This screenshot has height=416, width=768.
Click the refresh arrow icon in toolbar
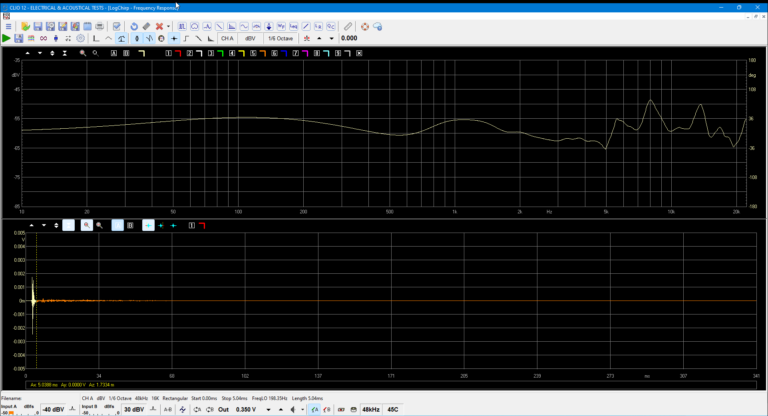[x=134, y=26]
